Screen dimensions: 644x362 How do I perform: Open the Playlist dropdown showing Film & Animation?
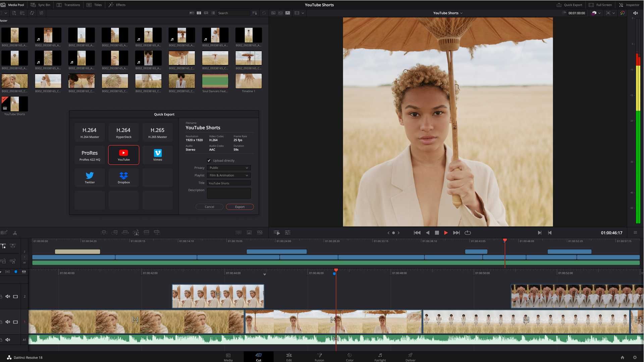pos(229,175)
